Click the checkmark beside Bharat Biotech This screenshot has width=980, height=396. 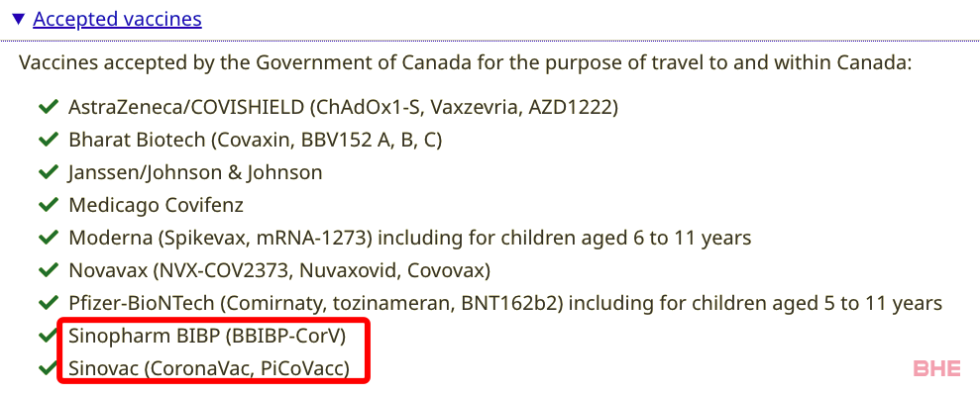[x=49, y=140]
